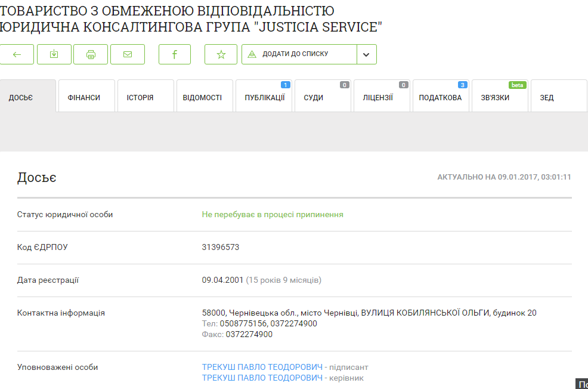This screenshot has height=389, width=588.
Task: Click the email envelope icon button
Action: pos(128,54)
